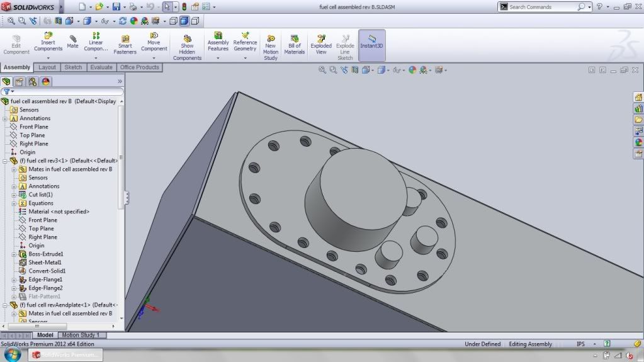This screenshot has width=644, height=362.
Task: Click the Rotate/refresh view icon in top toolbar
Action: tap(122, 21)
